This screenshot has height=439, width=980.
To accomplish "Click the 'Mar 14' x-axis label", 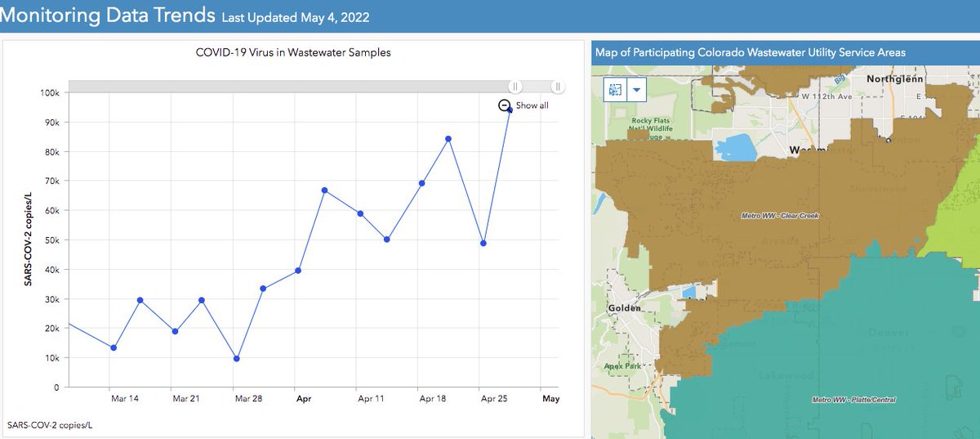I will tap(125, 398).
